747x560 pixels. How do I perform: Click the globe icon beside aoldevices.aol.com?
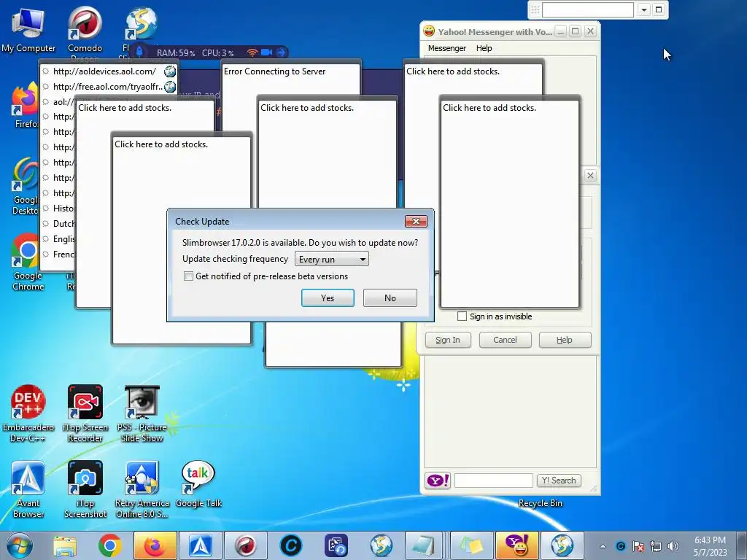169,71
